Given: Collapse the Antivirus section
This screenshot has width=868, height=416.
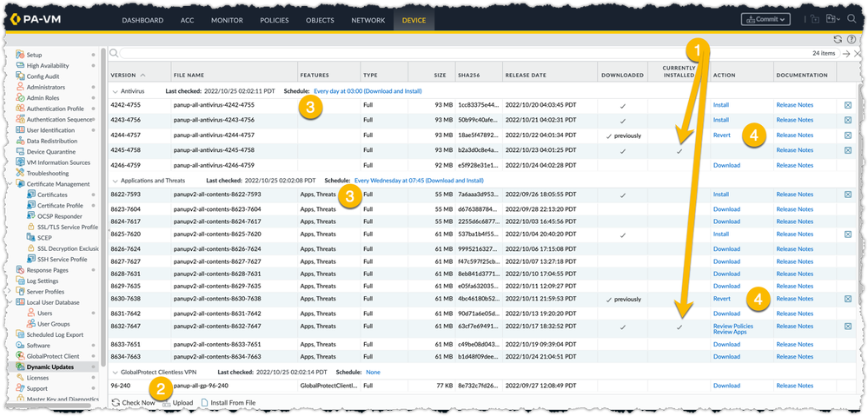Looking at the screenshot, I should tap(116, 90).
